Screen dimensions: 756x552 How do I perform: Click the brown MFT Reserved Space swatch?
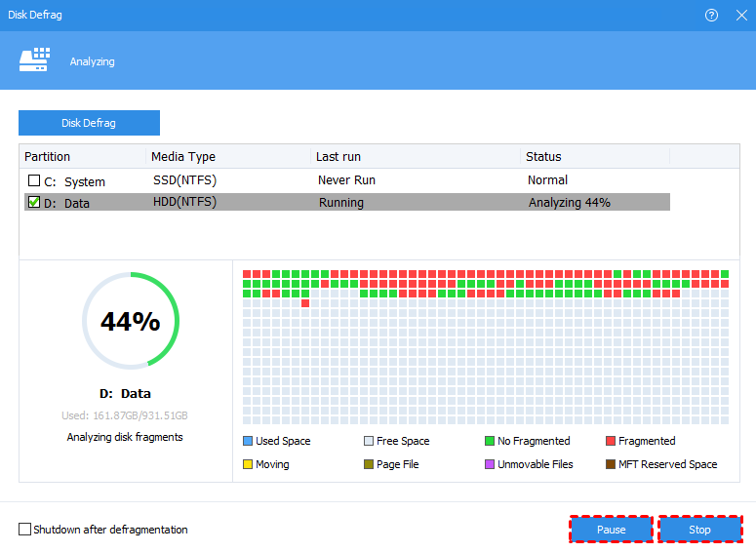(611, 464)
